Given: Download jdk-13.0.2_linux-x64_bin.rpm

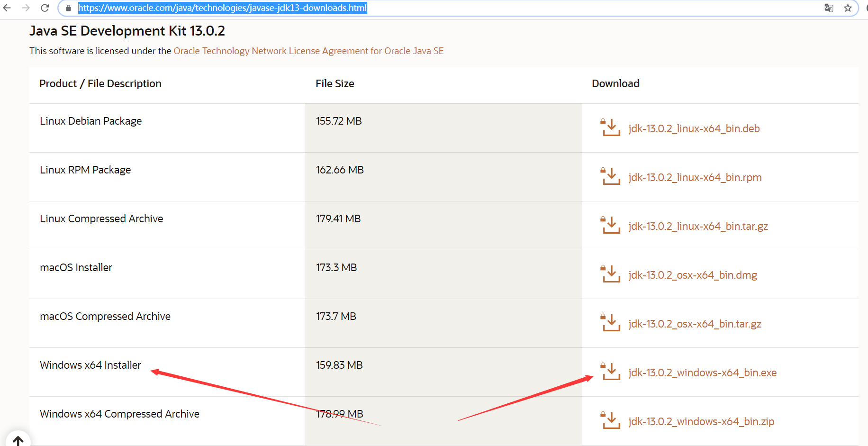Looking at the screenshot, I should pyautogui.click(x=695, y=177).
